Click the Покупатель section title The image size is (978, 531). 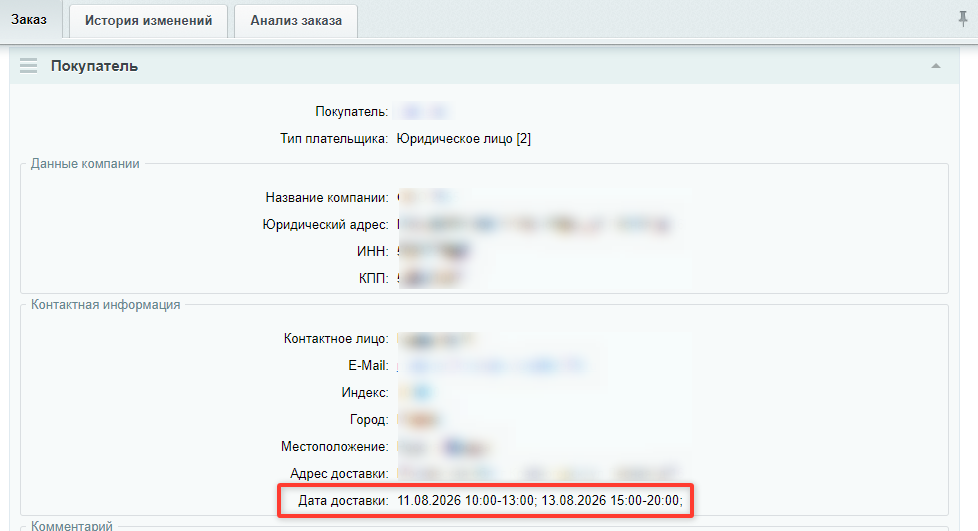click(94, 66)
